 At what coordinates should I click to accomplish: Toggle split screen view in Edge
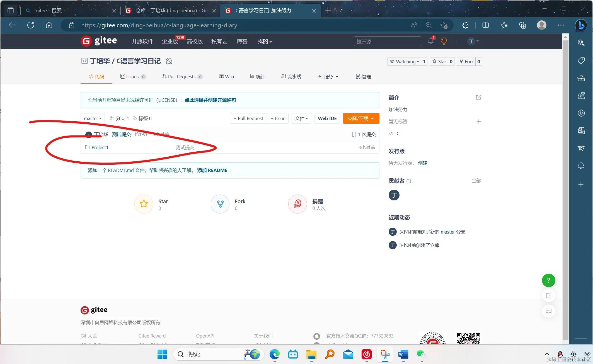coord(485,25)
